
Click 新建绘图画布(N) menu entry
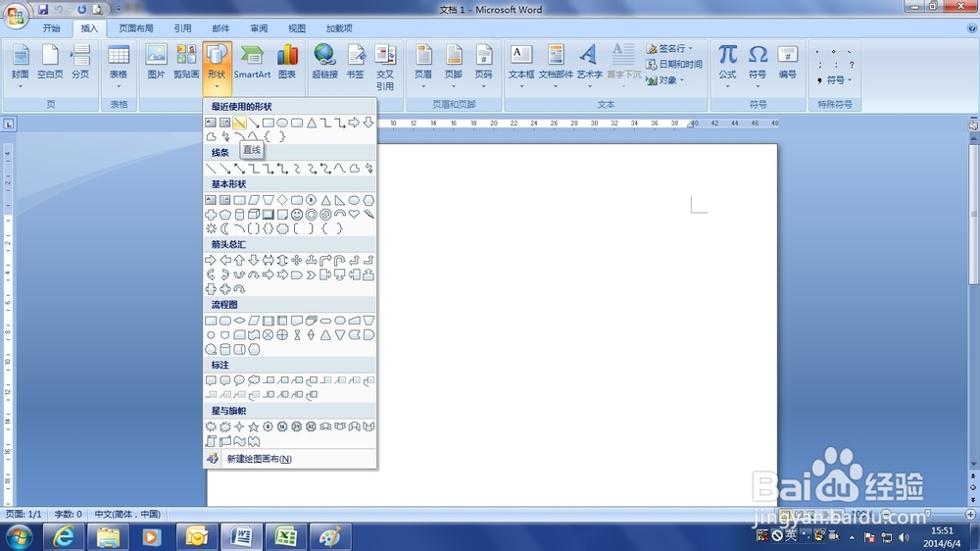[290, 459]
